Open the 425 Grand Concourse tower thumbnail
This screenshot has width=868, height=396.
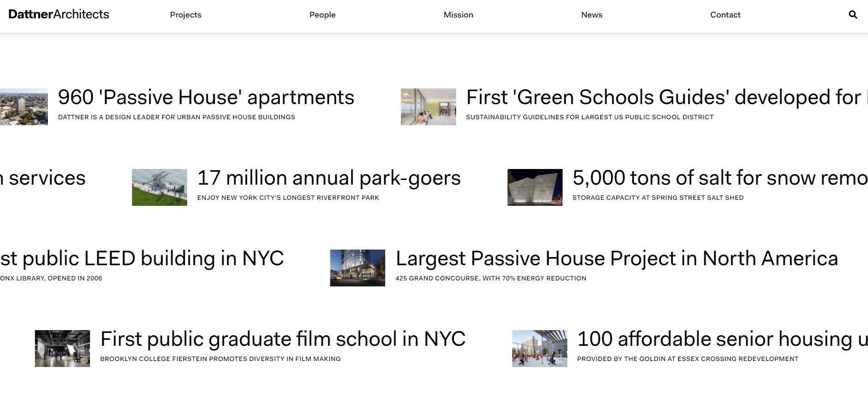[358, 268]
